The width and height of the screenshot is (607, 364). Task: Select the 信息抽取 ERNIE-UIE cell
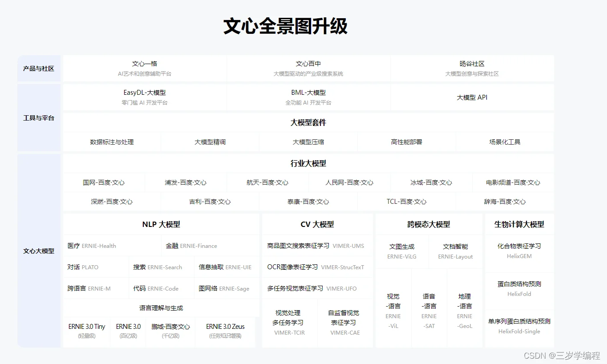point(227,267)
